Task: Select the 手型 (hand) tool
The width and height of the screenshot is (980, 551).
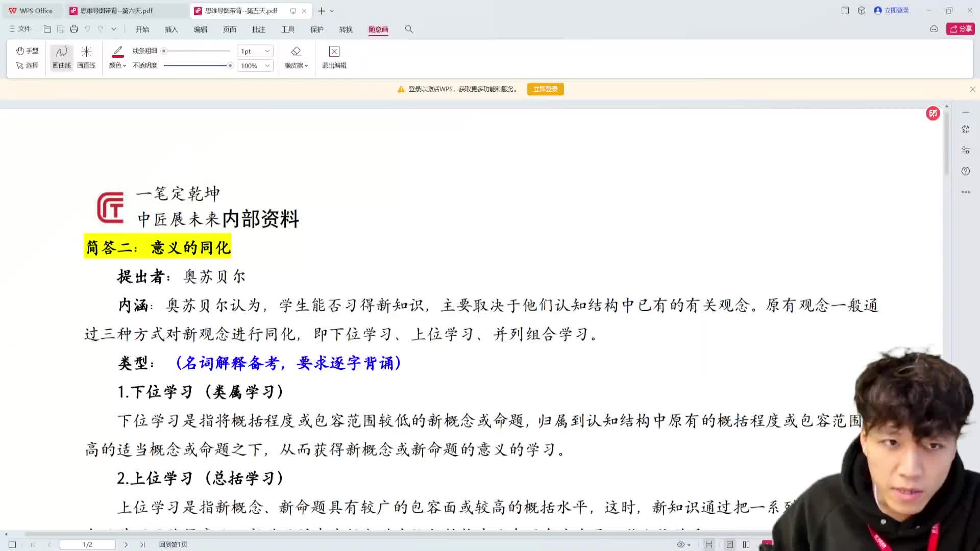Action: click(x=27, y=51)
